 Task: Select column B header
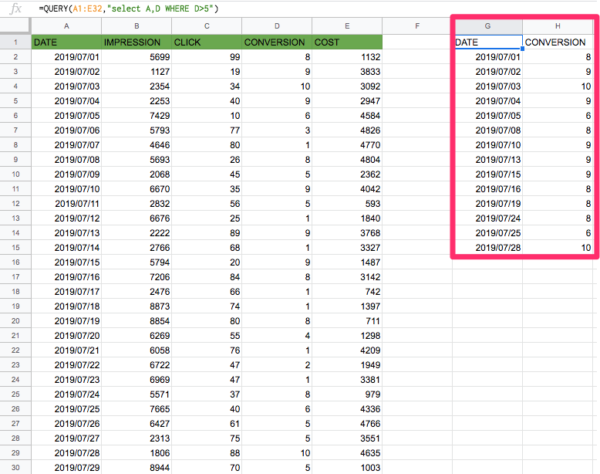(137, 26)
